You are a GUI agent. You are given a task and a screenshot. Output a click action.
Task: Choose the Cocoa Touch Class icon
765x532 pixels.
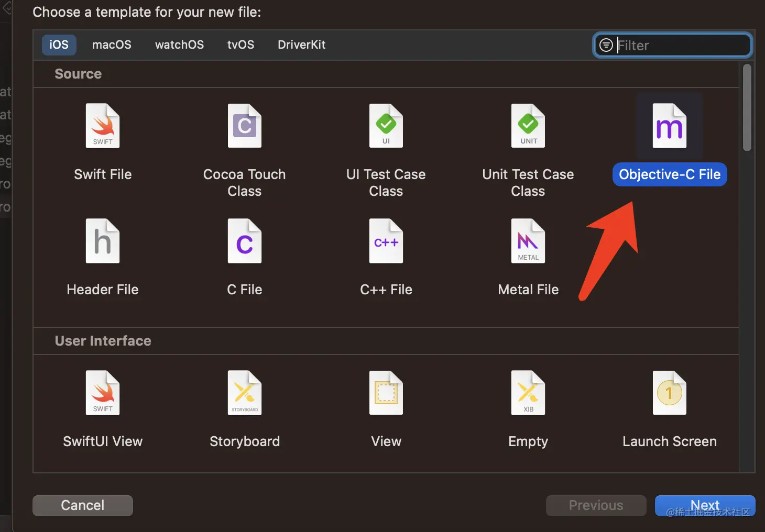[x=245, y=126]
